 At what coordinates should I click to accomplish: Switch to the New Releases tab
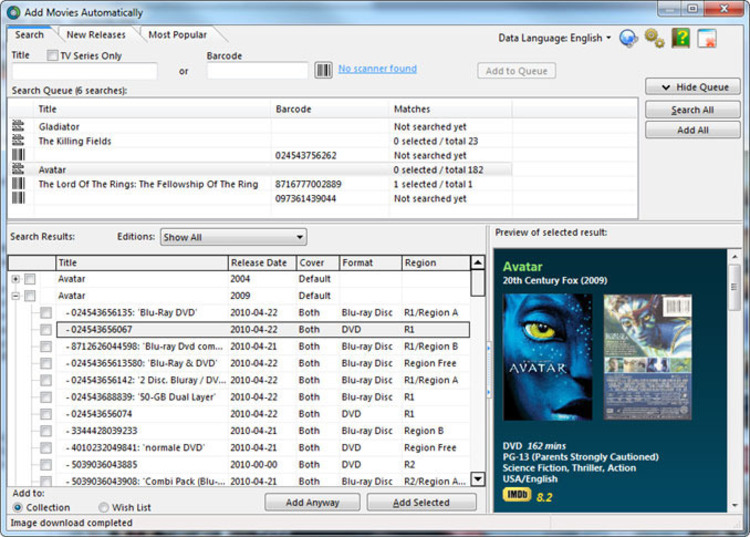click(x=96, y=34)
